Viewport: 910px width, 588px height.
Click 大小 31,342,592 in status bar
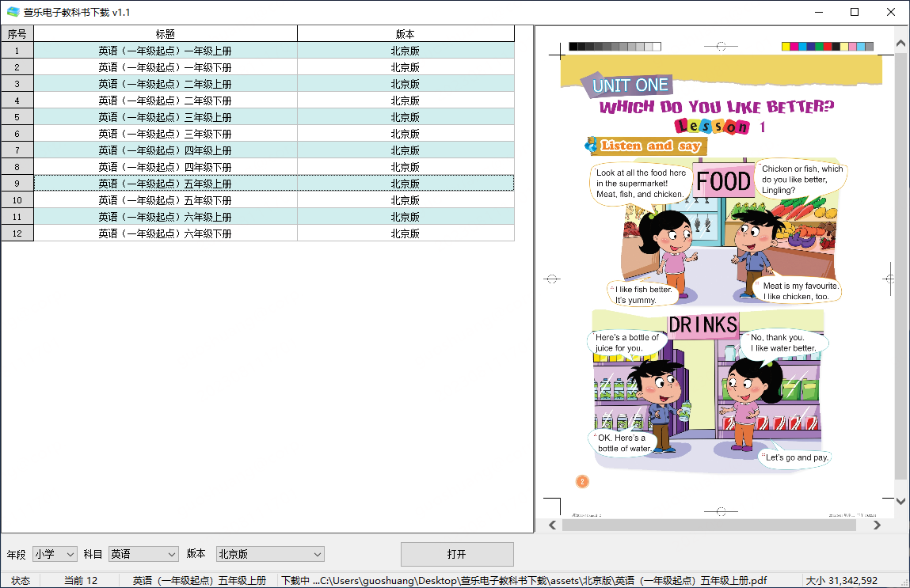click(842, 580)
